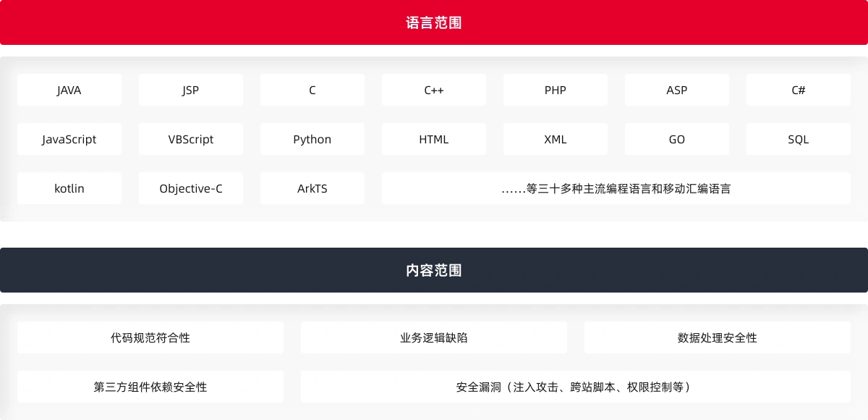Select the PHP language tile
868x420 pixels.
pos(556,91)
